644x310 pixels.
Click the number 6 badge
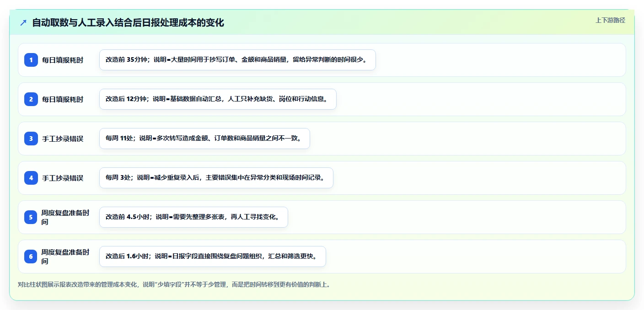click(x=31, y=257)
